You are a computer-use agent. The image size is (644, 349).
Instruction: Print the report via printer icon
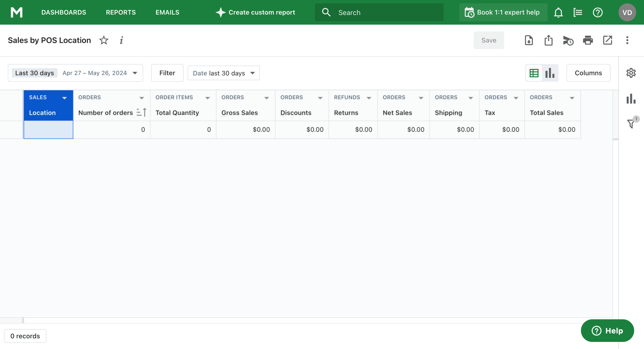[x=588, y=40]
